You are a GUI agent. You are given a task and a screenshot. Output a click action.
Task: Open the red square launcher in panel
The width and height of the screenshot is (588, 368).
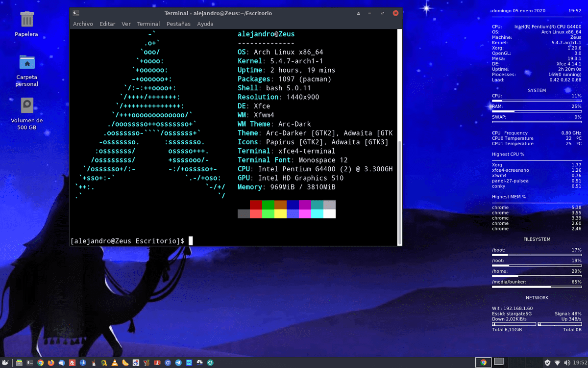click(157, 363)
